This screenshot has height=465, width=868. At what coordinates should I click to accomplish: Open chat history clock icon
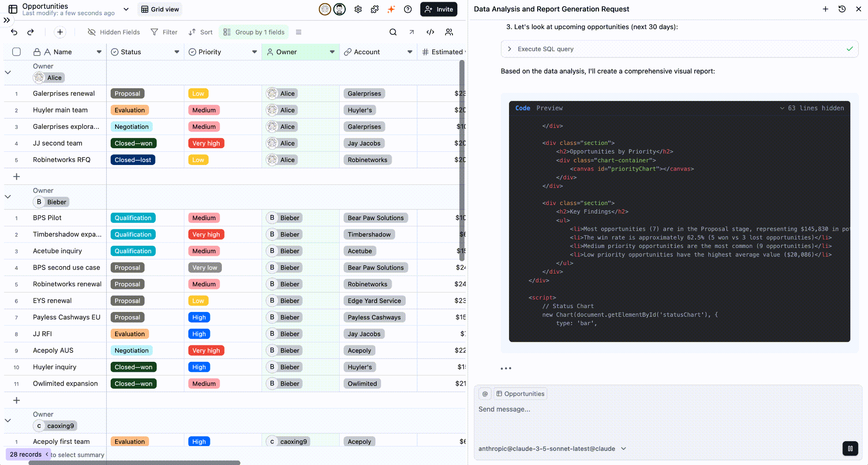pos(842,9)
